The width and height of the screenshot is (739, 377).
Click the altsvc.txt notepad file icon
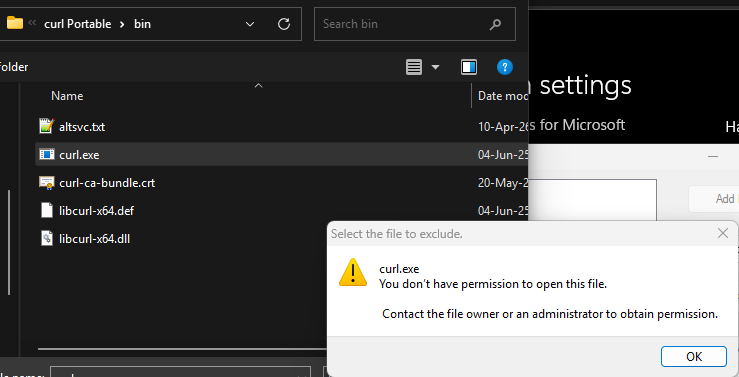pos(46,126)
